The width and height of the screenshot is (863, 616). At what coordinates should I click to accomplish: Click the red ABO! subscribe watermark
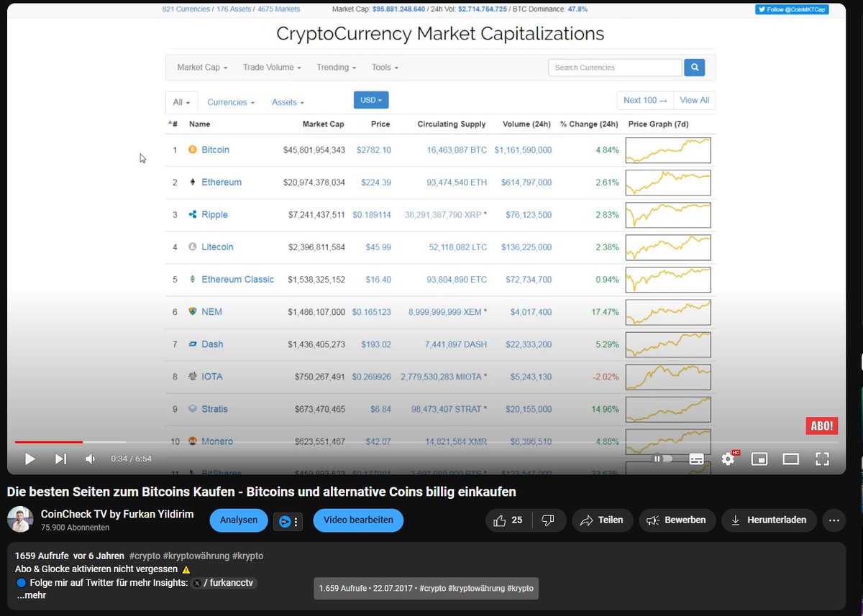click(821, 426)
